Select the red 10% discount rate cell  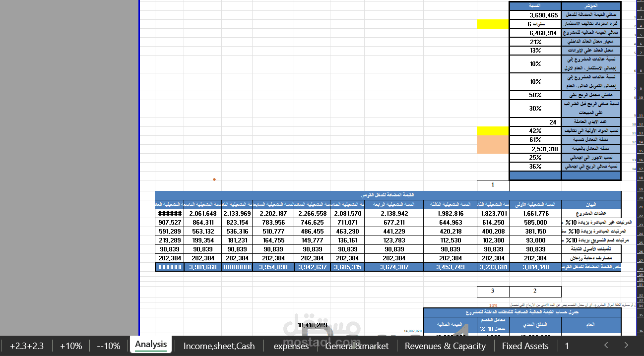click(493, 305)
